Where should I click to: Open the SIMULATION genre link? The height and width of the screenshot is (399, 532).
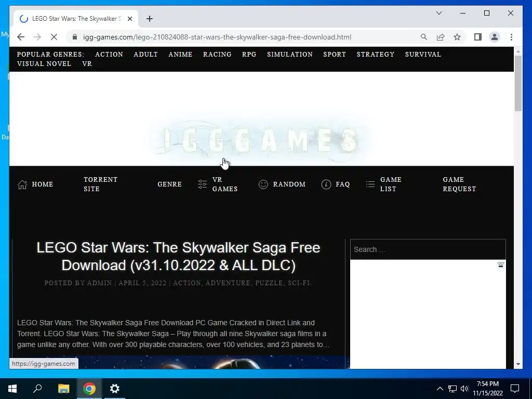(x=290, y=54)
